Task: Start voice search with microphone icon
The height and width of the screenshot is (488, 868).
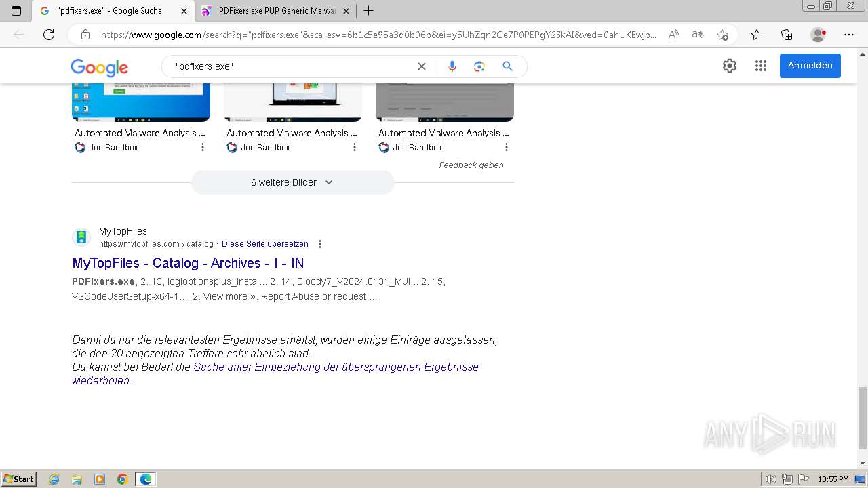Action: (452, 66)
